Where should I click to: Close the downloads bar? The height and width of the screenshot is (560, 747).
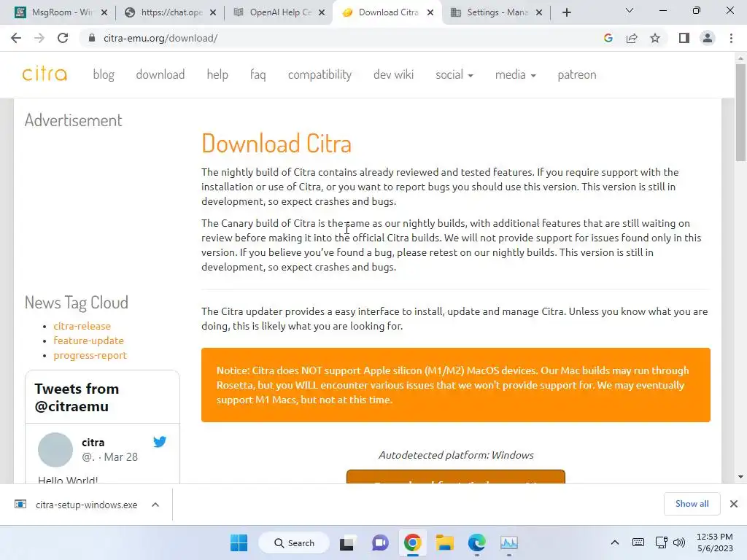click(734, 504)
